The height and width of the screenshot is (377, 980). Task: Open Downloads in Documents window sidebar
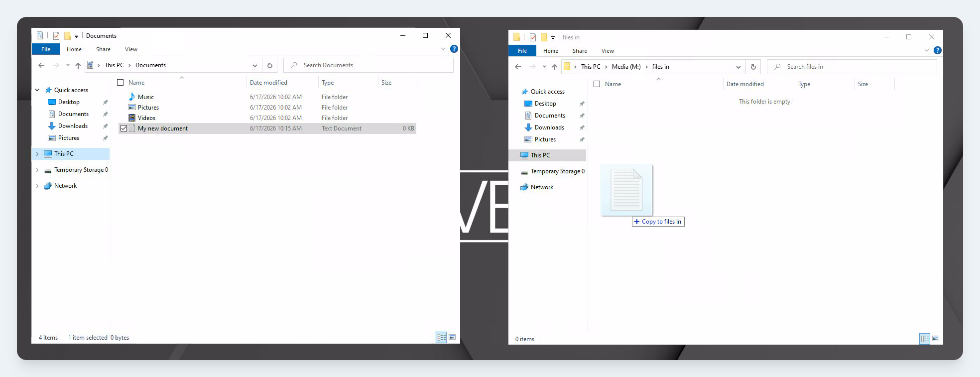coord(73,126)
